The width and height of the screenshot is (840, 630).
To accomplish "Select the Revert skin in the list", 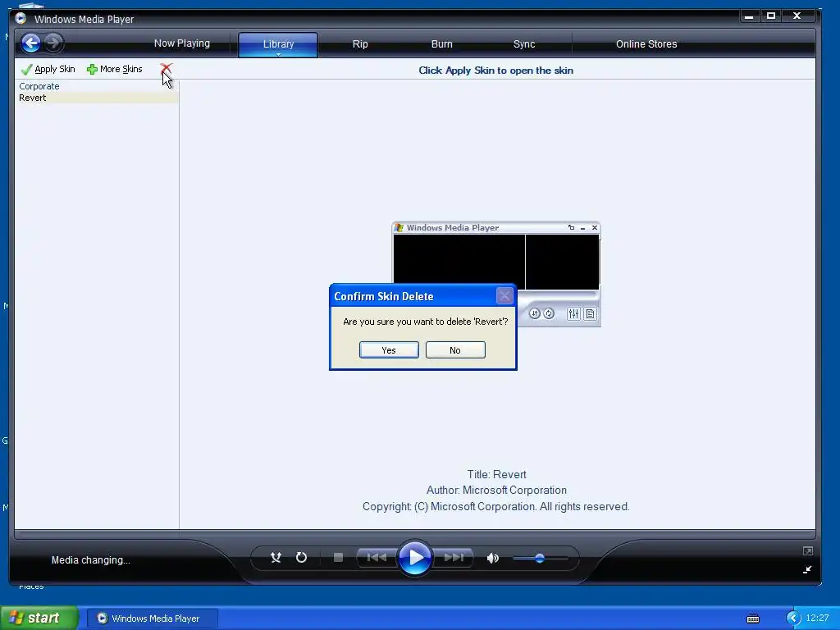I will pyautogui.click(x=97, y=98).
